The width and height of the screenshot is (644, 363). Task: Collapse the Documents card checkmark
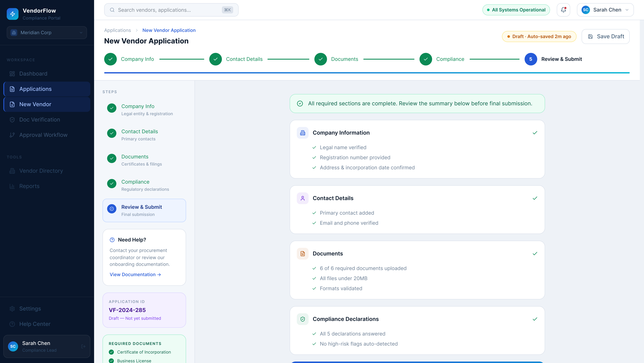pos(535,253)
